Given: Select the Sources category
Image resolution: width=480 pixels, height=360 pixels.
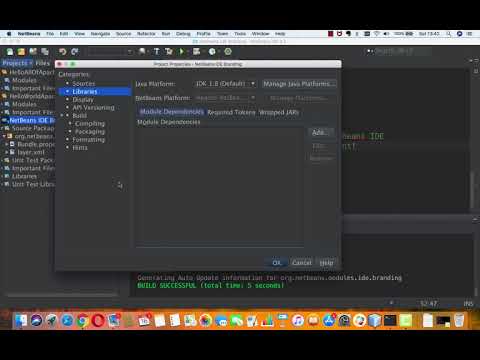Looking at the screenshot, I should [84, 83].
